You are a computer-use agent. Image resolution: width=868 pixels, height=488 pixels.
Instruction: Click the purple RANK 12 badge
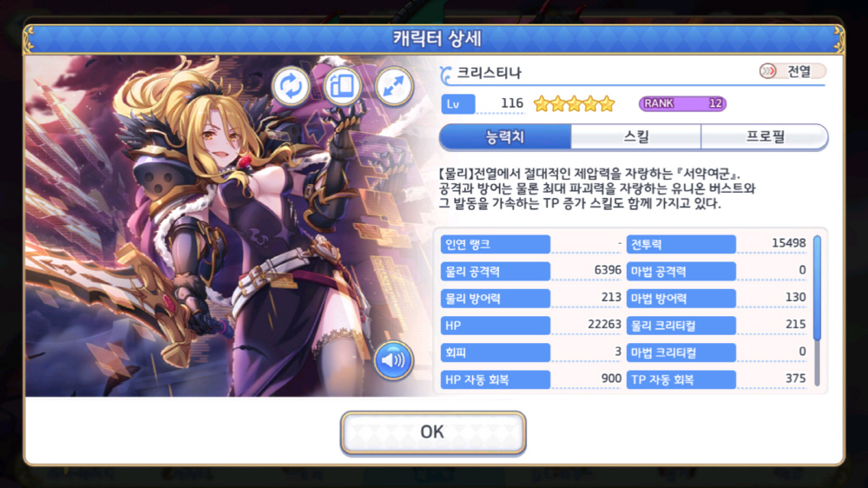point(682,103)
